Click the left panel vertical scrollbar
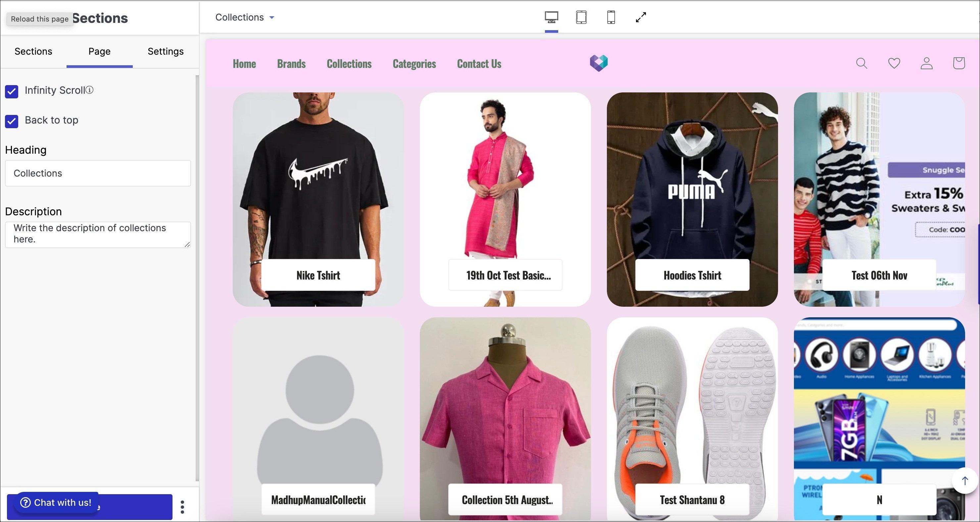Screen dimensions: 980x522 tap(197, 278)
